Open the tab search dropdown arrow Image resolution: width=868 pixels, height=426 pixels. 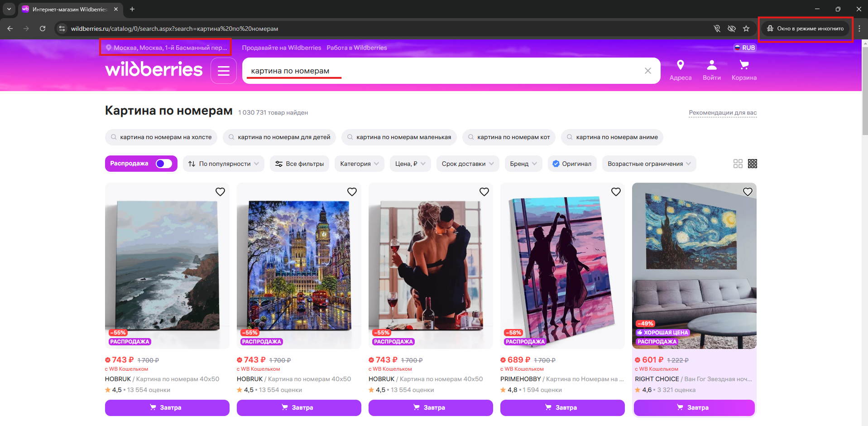point(9,9)
